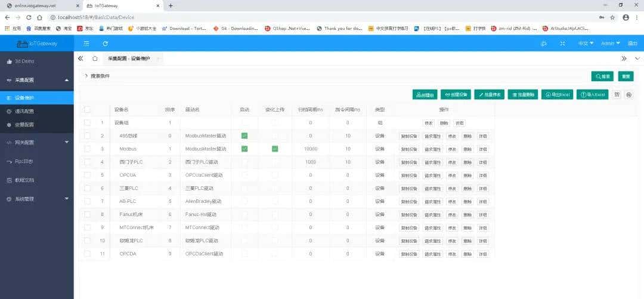Open Chrome profile avatar icon

coord(626,17)
